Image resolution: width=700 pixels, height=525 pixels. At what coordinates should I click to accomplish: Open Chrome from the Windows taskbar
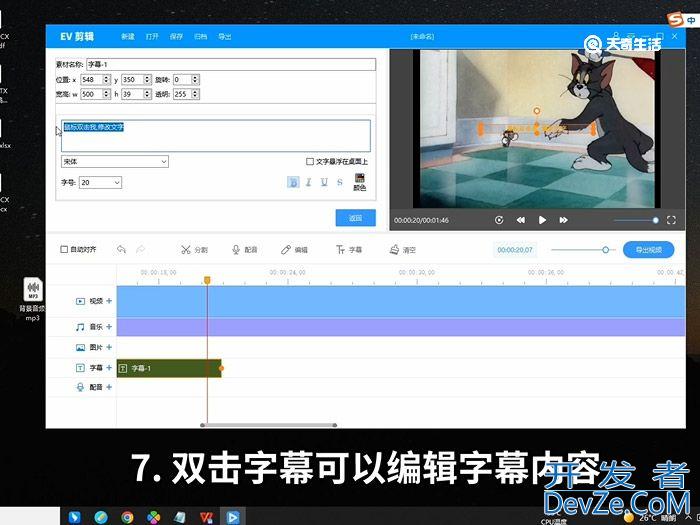[x=127, y=517]
